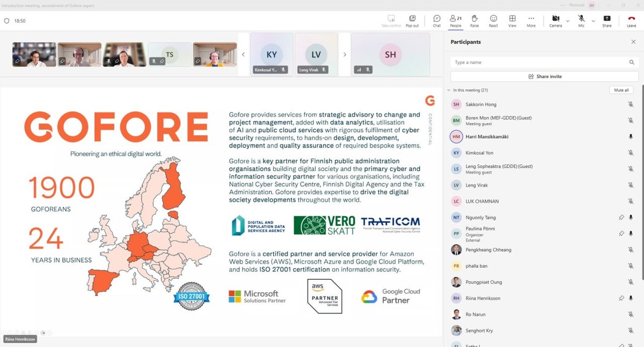The height and width of the screenshot is (347, 644).
Task: Leave the meeting
Action: [x=631, y=20]
